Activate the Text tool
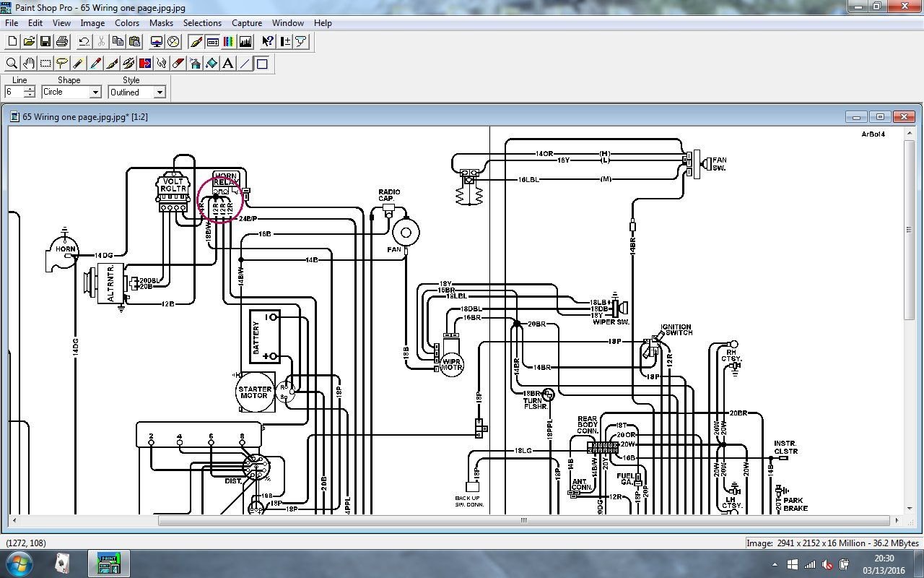This screenshot has width=924, height=578. tap(228, 64)
